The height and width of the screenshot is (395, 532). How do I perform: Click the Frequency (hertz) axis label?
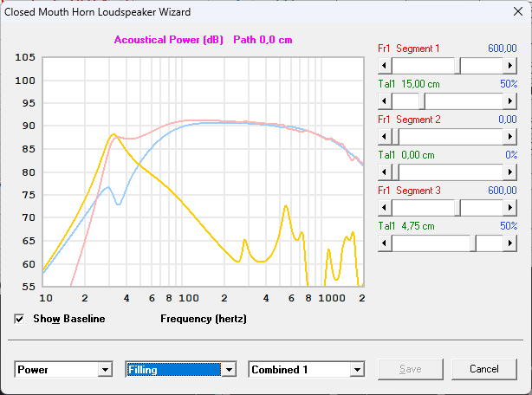click(x=204, y=319)
